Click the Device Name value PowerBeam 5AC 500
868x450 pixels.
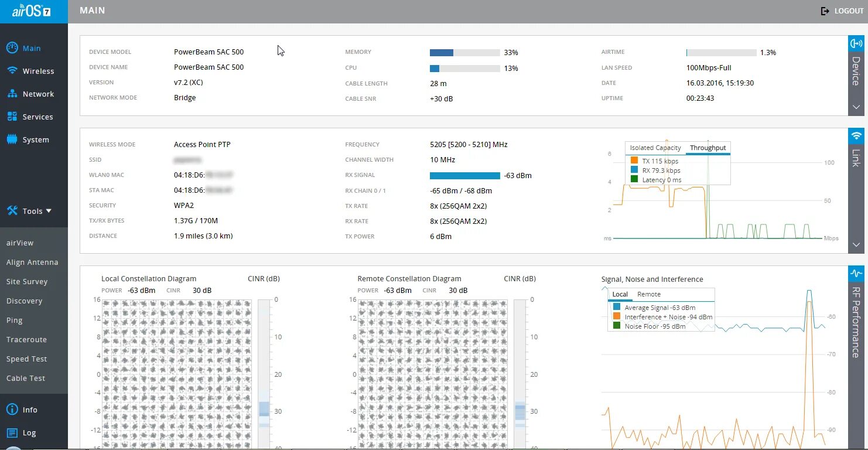point(209,67)
